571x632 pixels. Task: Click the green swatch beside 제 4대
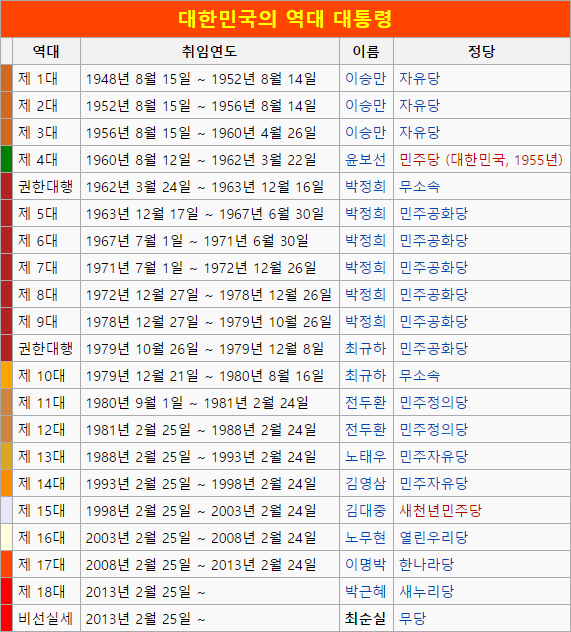click(x=6, y=159)
